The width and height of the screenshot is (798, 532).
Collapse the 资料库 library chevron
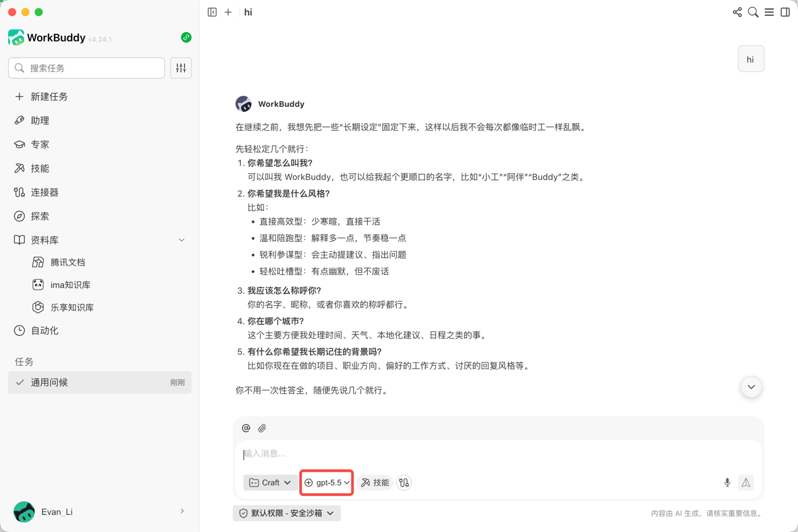(x=182, y=240)
